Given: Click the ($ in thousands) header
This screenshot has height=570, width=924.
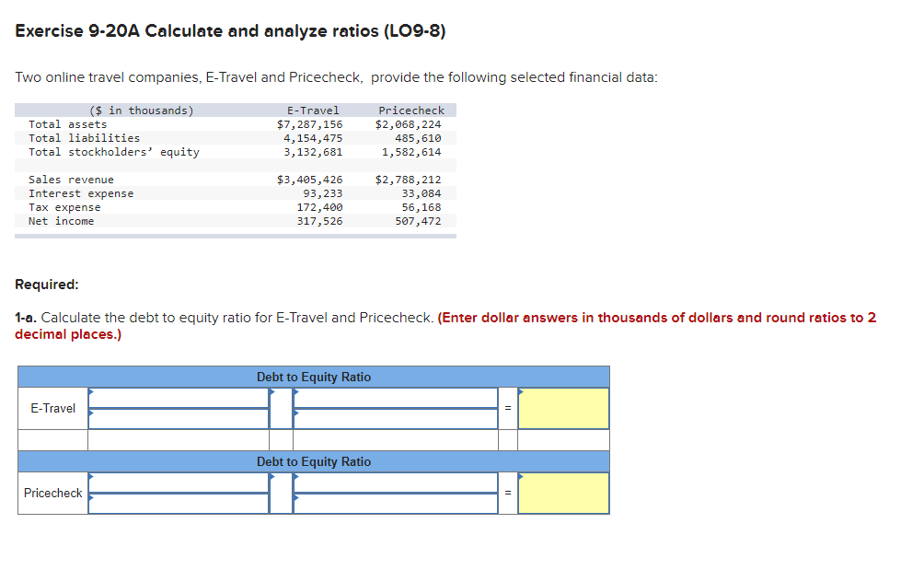Looking at the screenshot, I should click(x=142, y=111).
